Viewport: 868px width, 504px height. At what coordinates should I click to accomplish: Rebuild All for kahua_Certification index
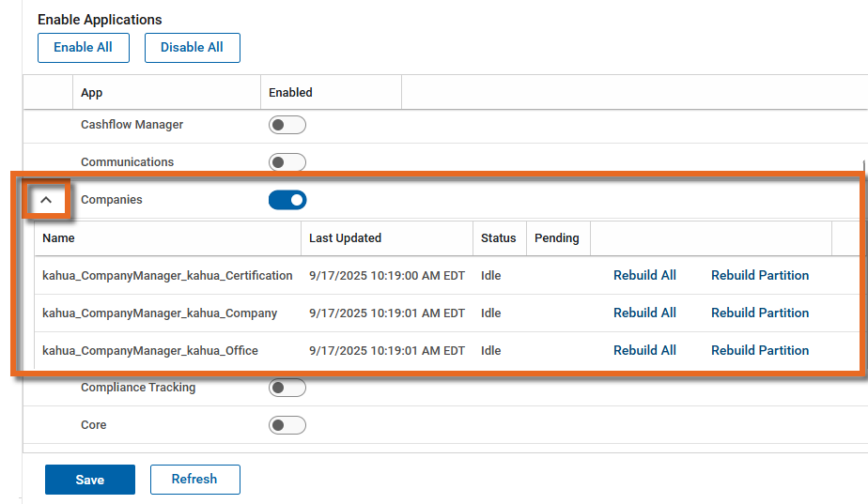(x=644, y=276)
